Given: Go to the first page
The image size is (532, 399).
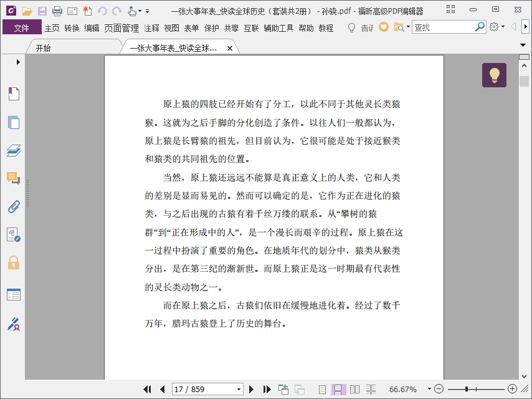Looking at the screenshot, I should (x=147, y=389).
